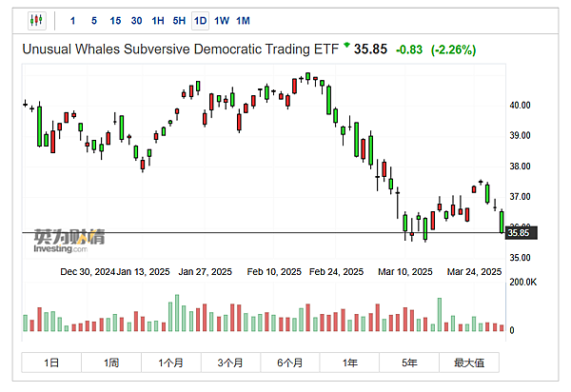The width and height of the screenshot is (571, 392).
Task: Switch to the 1M monthly interval
Action: pyautogui.click(x=243, y=21)
